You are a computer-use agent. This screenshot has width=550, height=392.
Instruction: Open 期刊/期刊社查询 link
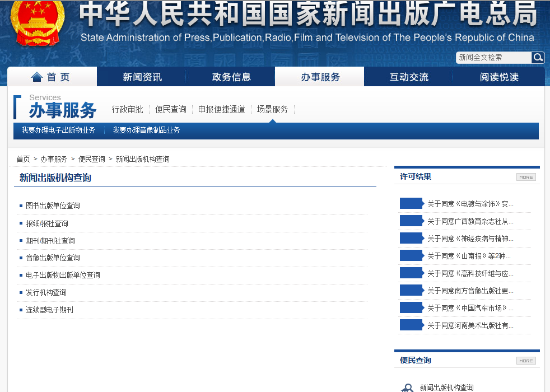pos(50,241)
